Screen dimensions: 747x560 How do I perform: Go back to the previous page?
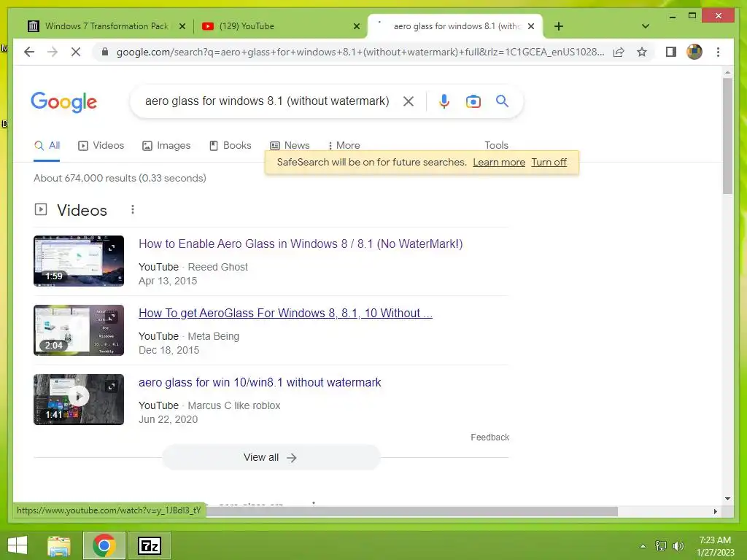29,52
